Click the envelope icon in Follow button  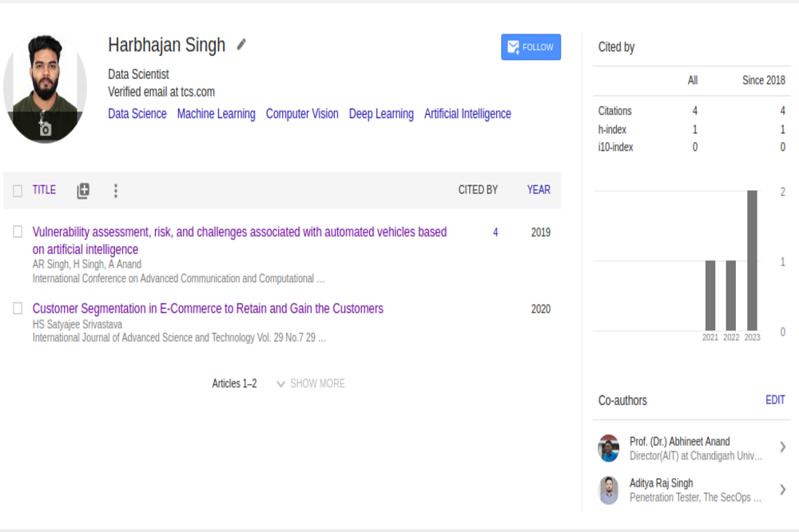514,47
